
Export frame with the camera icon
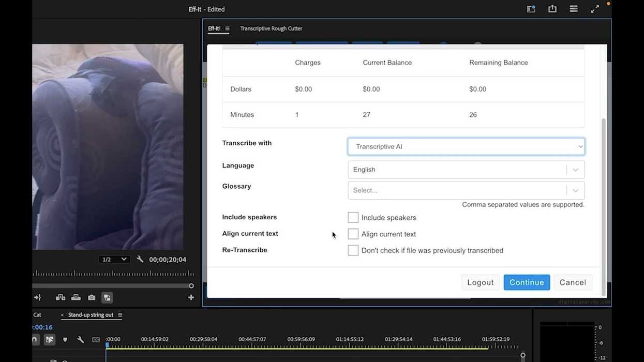tap(92, 297)
